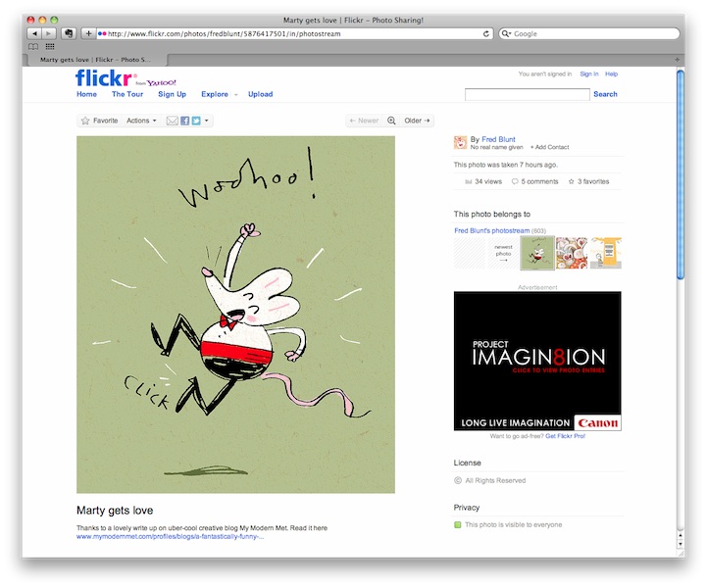
Task: Open the zoom magnifier icon
Action: tap(391, 121)
